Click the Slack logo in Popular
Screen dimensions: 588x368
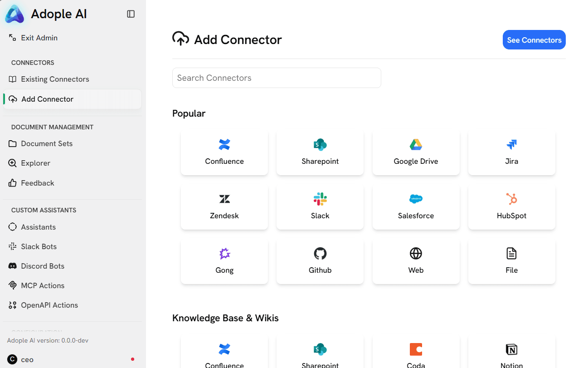pyautogui.click(x=320, y=199)
